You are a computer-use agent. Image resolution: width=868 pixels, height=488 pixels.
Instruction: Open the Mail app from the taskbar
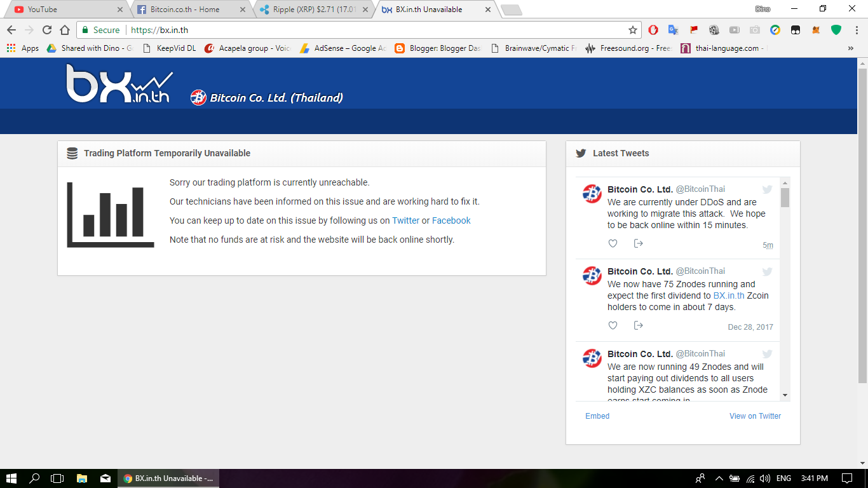click(105, 478)
